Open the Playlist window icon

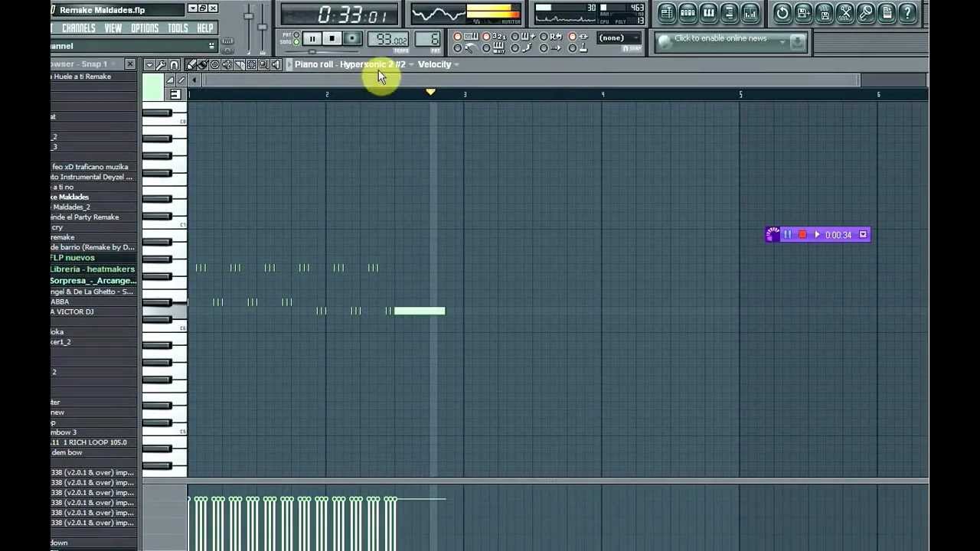coord(667,13)
